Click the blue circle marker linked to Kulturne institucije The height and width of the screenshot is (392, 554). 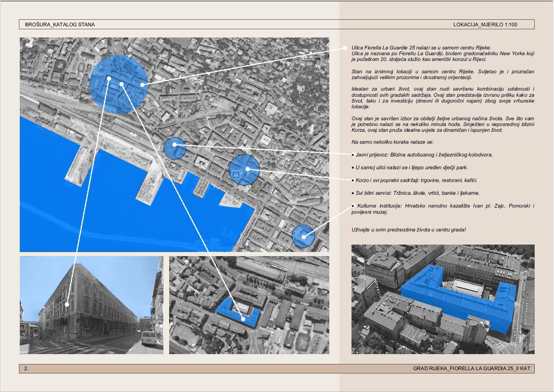tap(303, 236)
